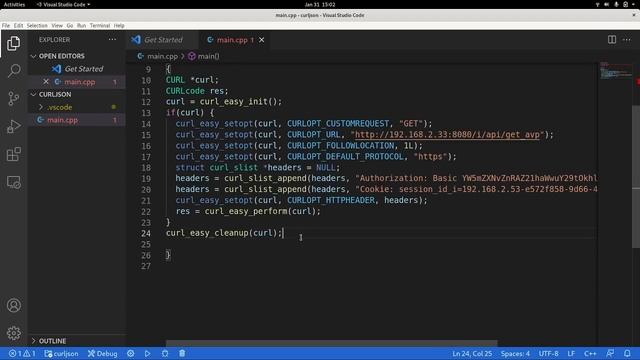640x360 pixels.
Task: Open the system status tray menu
Action: [x=616, y=4]
